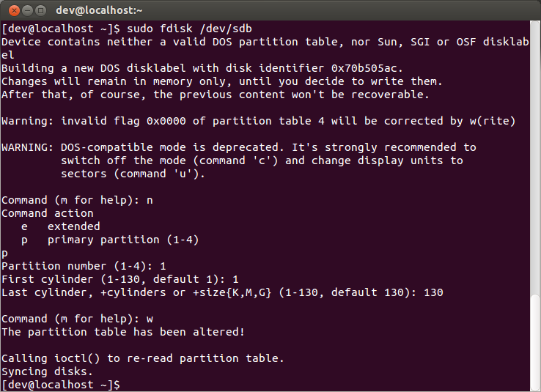Click the 'e extended' option line

(61, 226)
